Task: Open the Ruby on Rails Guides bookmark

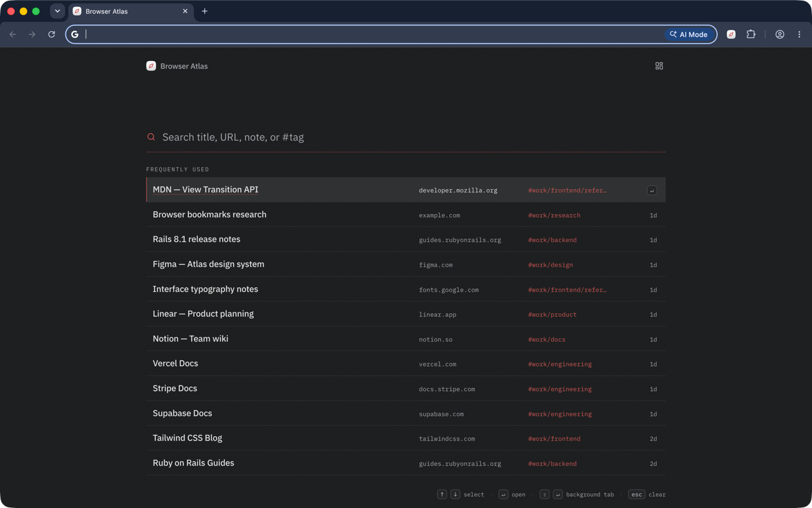Action: pos(406,463)
